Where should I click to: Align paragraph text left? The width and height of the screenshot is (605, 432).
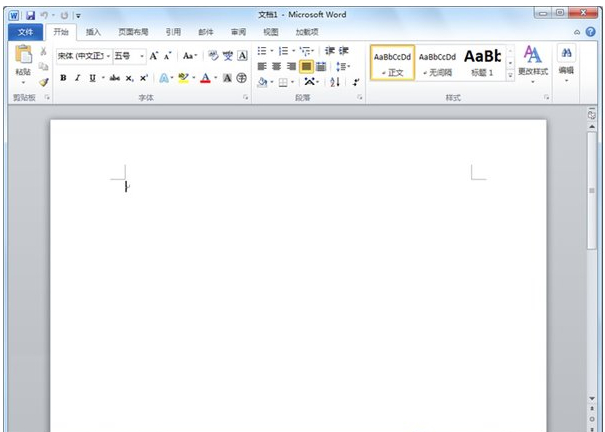point(262,66)
